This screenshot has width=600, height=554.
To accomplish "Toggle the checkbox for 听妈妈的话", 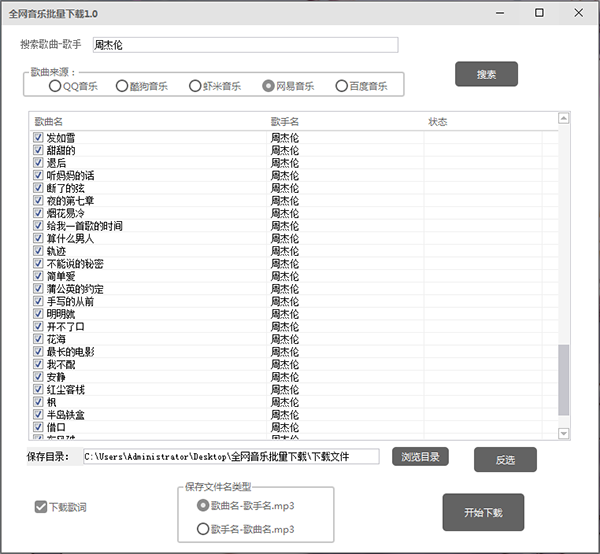I will tap(38, 176).
